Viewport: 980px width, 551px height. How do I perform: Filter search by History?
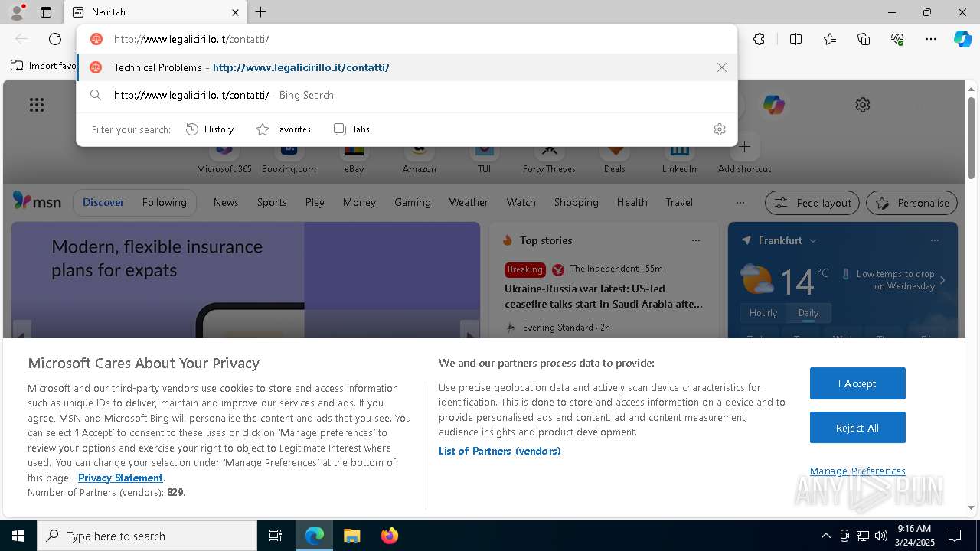click(210, 129)
